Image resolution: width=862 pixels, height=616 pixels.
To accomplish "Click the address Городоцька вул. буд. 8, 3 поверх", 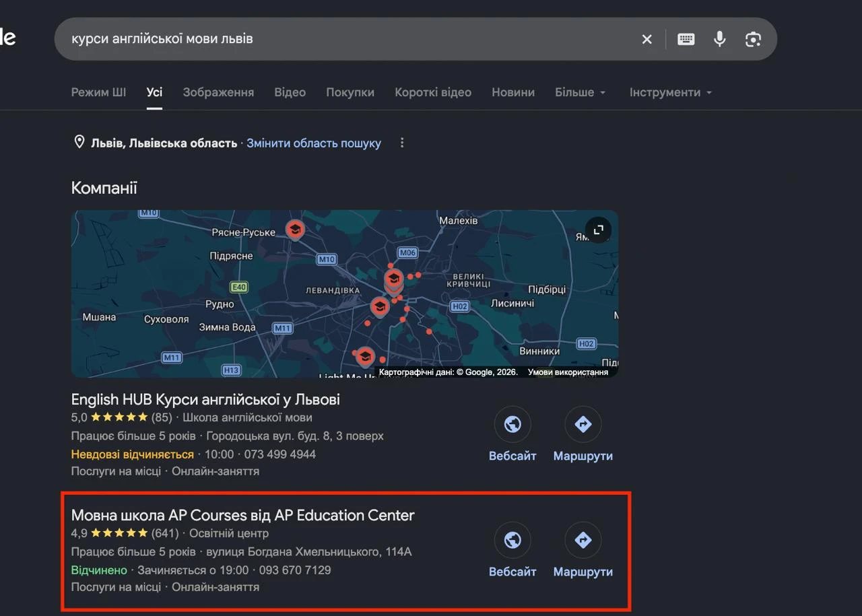I will (x=295, y=436).
